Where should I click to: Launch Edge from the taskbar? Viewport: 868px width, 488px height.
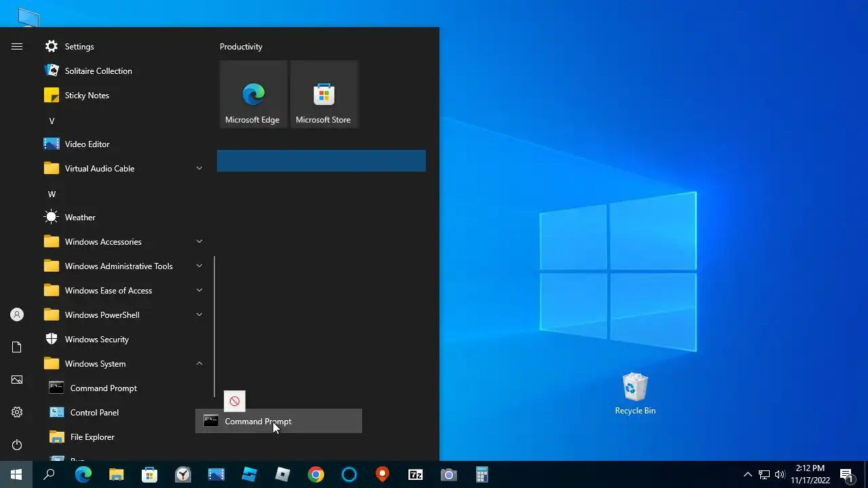[x=83, y=474]
